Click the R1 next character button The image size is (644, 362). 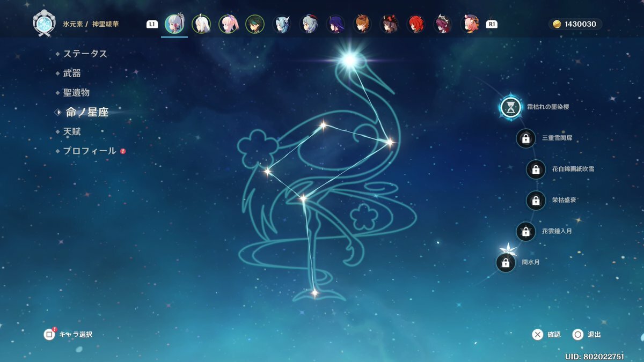[491, 24]
